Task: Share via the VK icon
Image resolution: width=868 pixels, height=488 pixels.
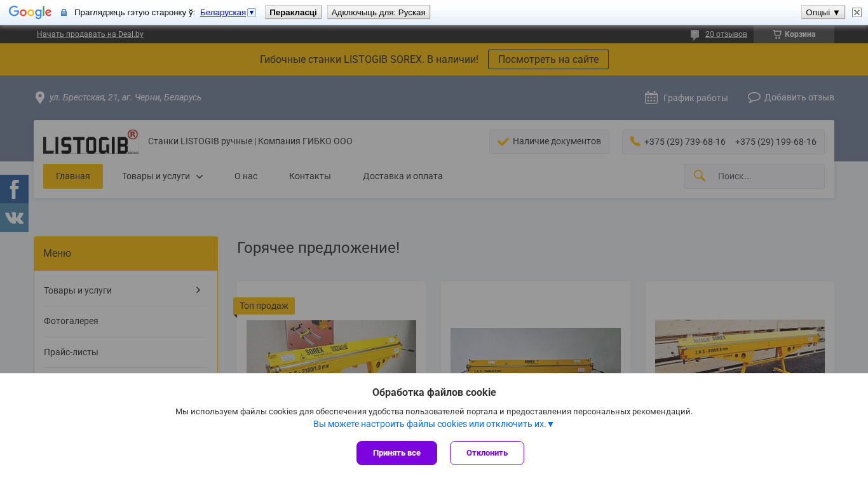Action: (x=14, y=218)
